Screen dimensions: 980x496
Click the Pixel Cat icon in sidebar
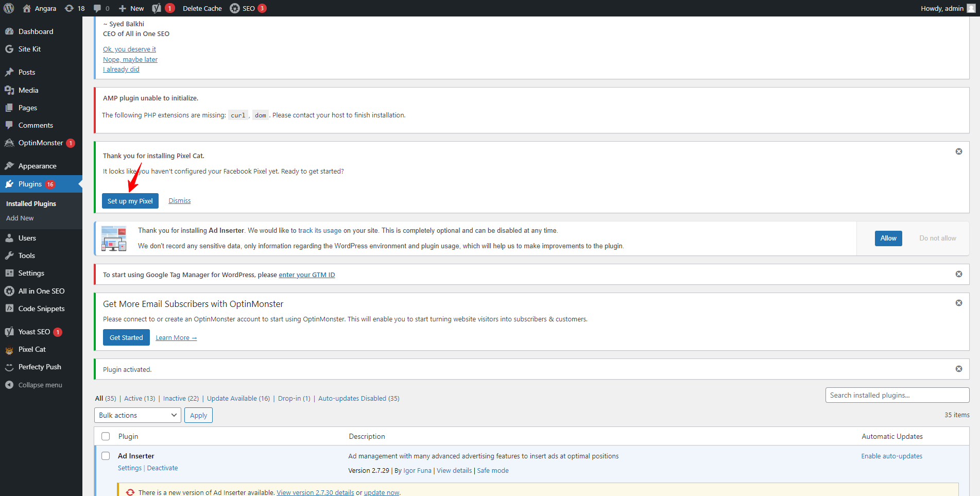pyautogui.click(x=9, y=350)
